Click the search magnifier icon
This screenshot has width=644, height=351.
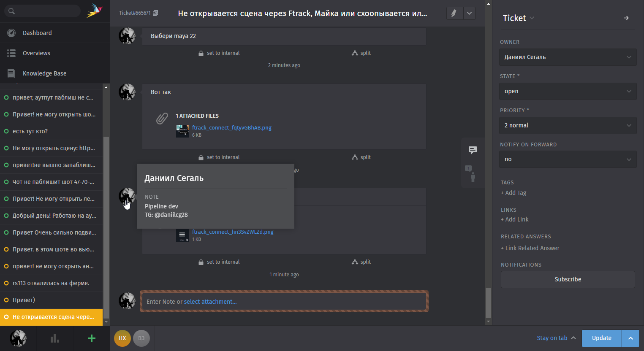[x=11, y=11]
